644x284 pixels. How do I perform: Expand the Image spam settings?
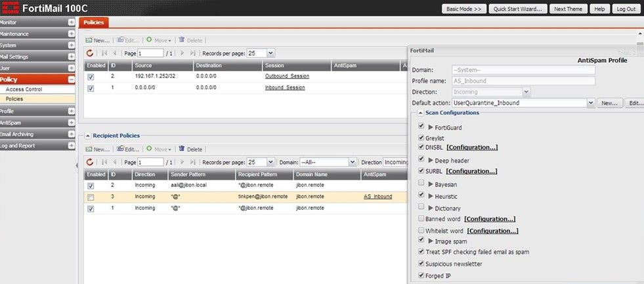click(x=431, y=241)
